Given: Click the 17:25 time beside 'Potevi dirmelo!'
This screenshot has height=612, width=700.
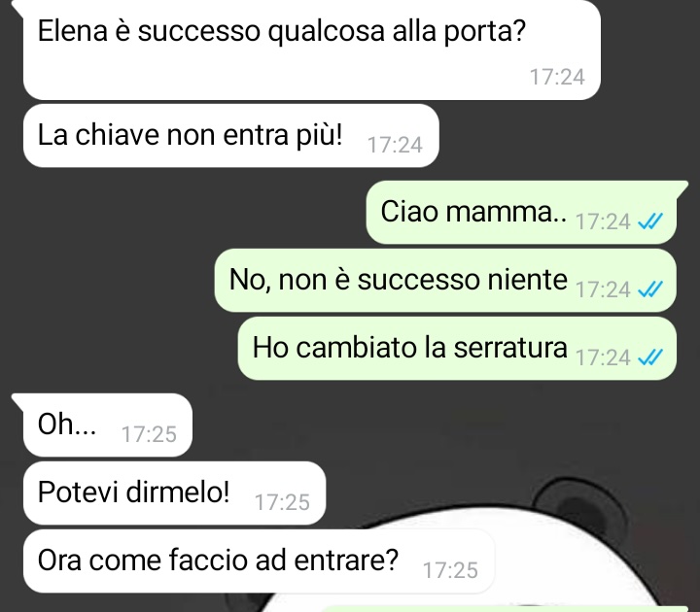Looking at the screenshot, I should click(x=282, y=503).
